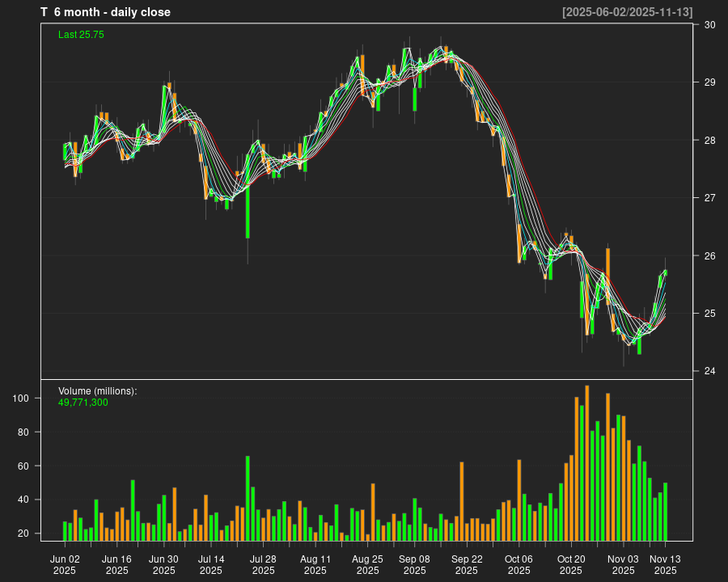The height and width of the screenshot is (582, 728).
Task: Select the date range label 2025-06-02/2025-11-13
Action: (627, 12)
